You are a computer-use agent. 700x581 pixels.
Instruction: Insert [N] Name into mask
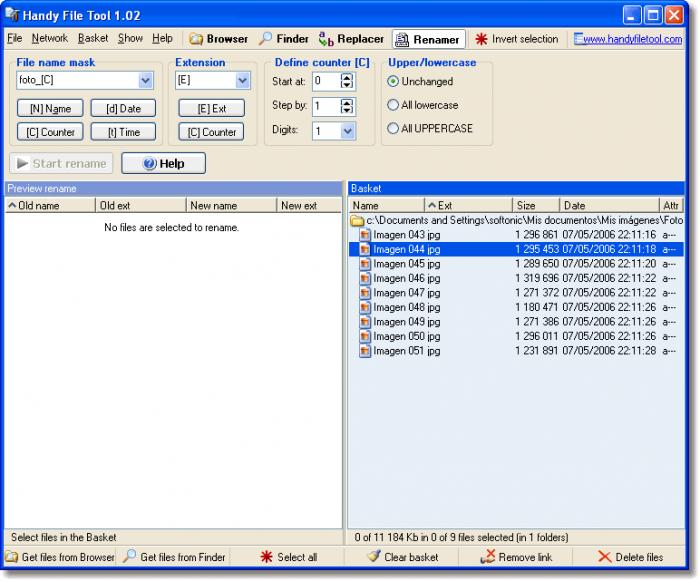50,109
